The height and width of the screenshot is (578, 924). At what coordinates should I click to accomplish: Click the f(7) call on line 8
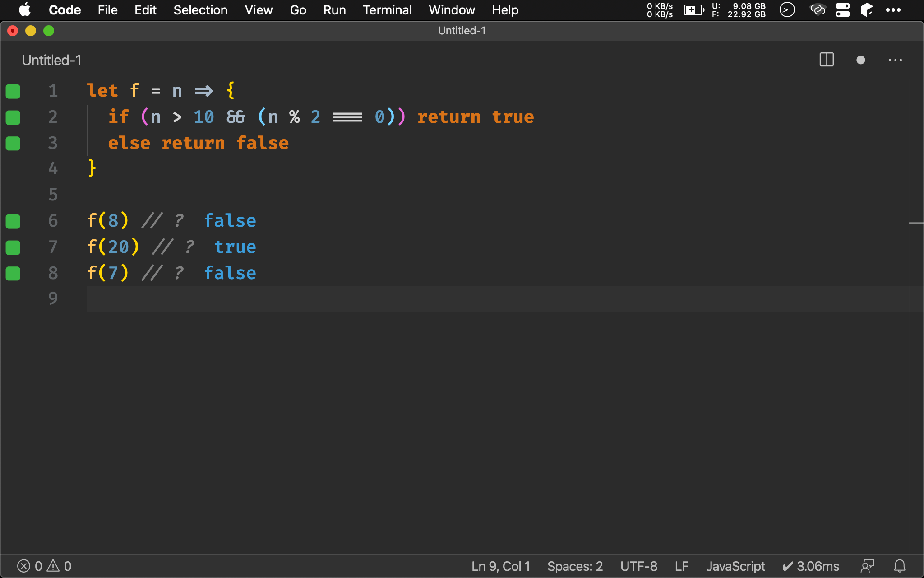108,273
